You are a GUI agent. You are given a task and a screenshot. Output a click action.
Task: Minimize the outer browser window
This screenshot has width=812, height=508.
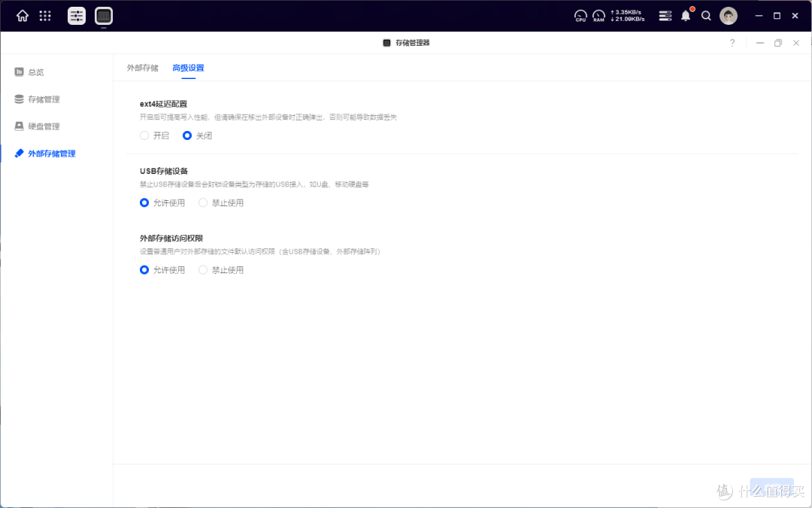coord(759,16)
